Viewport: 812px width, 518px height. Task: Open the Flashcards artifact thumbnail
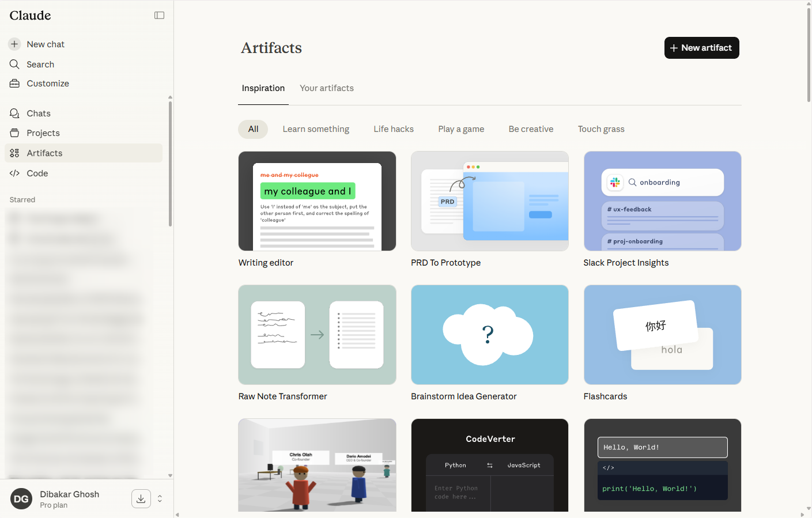[x=663, y=335]
